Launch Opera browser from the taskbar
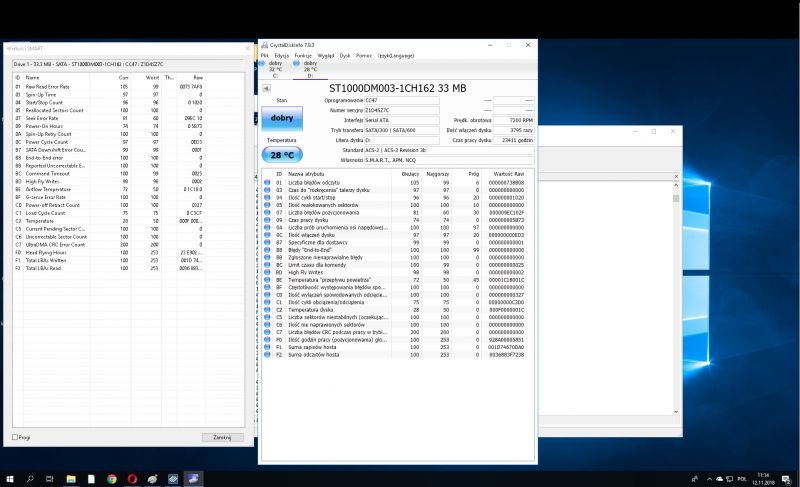This screenshot has height=487, width=800. pyautogui.click(x=132, y=479)
